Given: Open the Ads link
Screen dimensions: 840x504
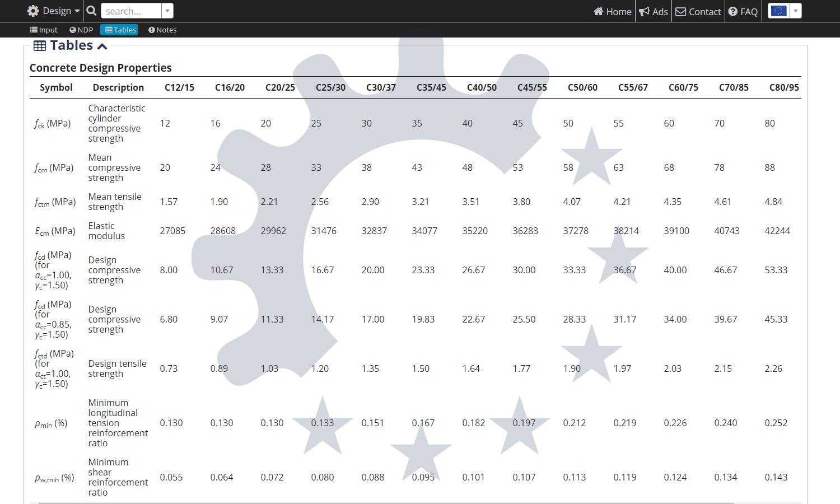Looking at the screenshot, I should pyautogui.click(x=654, y=11).
